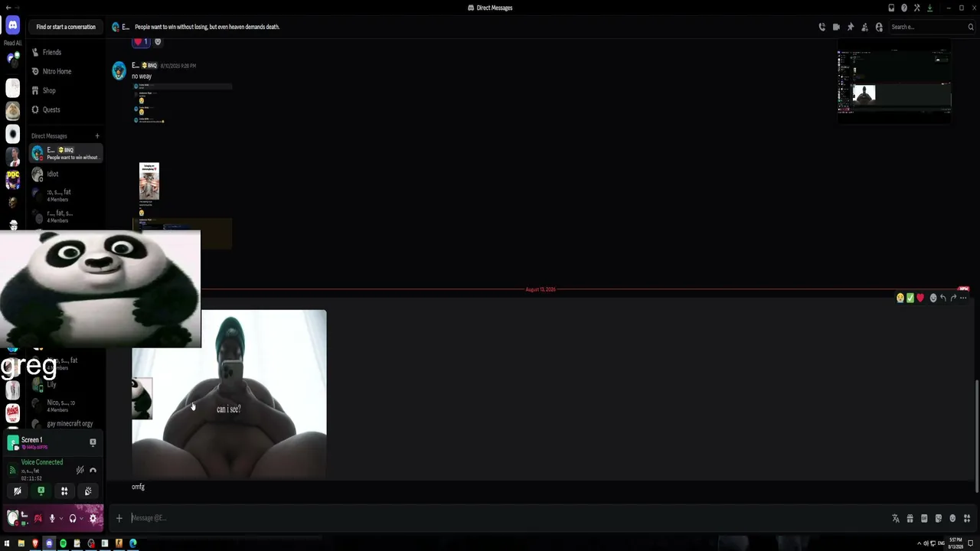Open the gift Nitro icon
This screenshot has width=980, height=551.
tap(910, 518)
